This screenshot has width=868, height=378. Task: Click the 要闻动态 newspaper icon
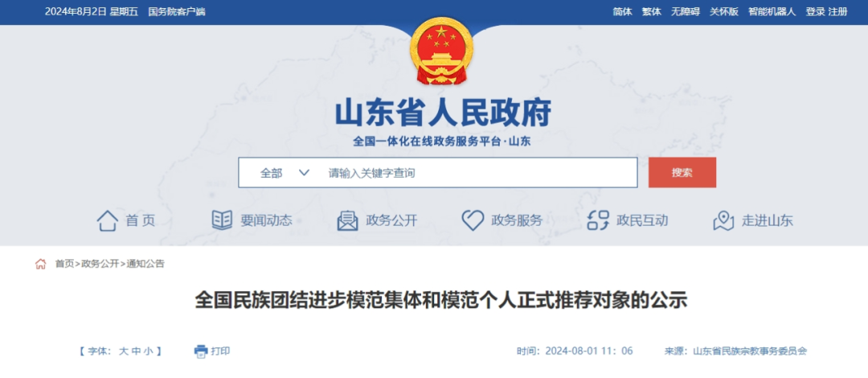(222, 220)
